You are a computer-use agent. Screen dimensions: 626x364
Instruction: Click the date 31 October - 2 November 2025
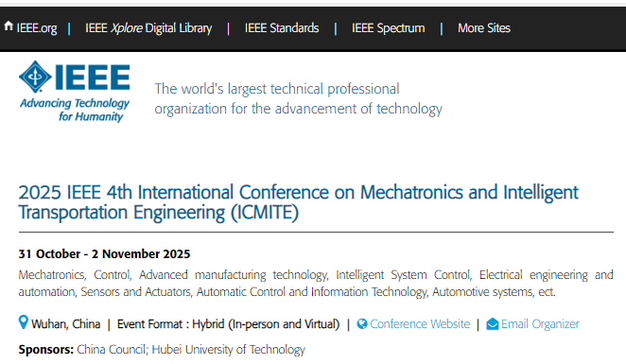104,253
